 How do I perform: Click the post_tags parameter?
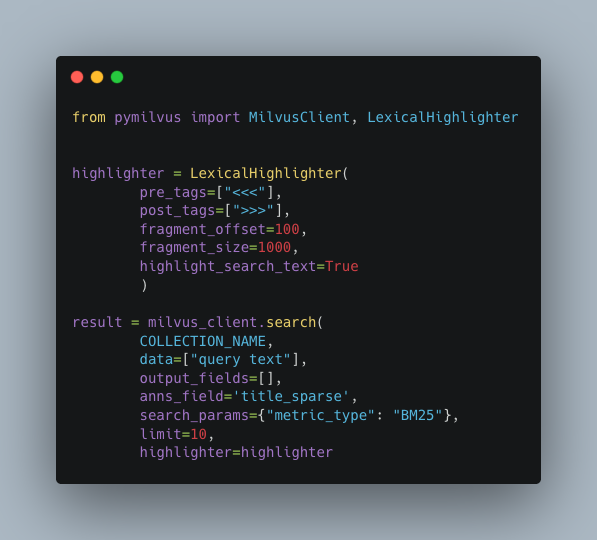tap(177, 211)
